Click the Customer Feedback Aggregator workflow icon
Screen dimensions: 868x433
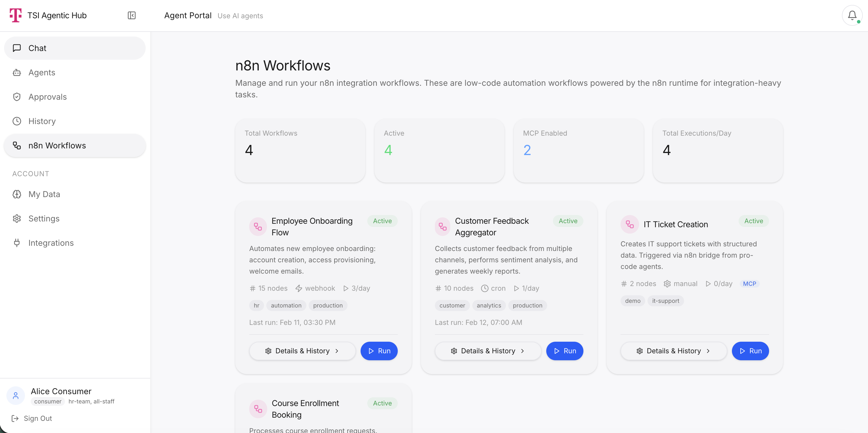(443, 227)
